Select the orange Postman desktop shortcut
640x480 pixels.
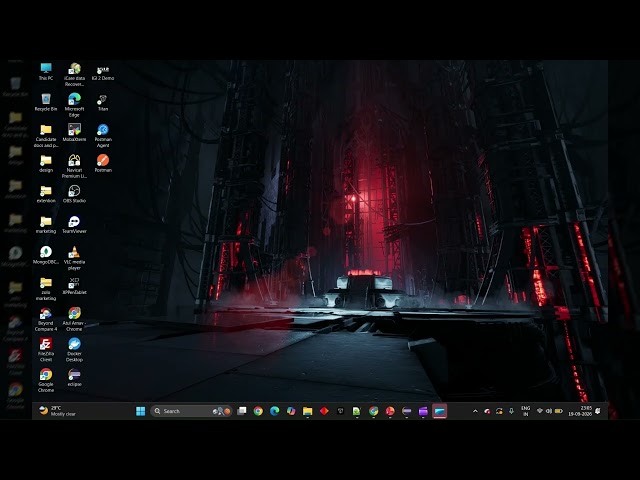coord(103,164)
